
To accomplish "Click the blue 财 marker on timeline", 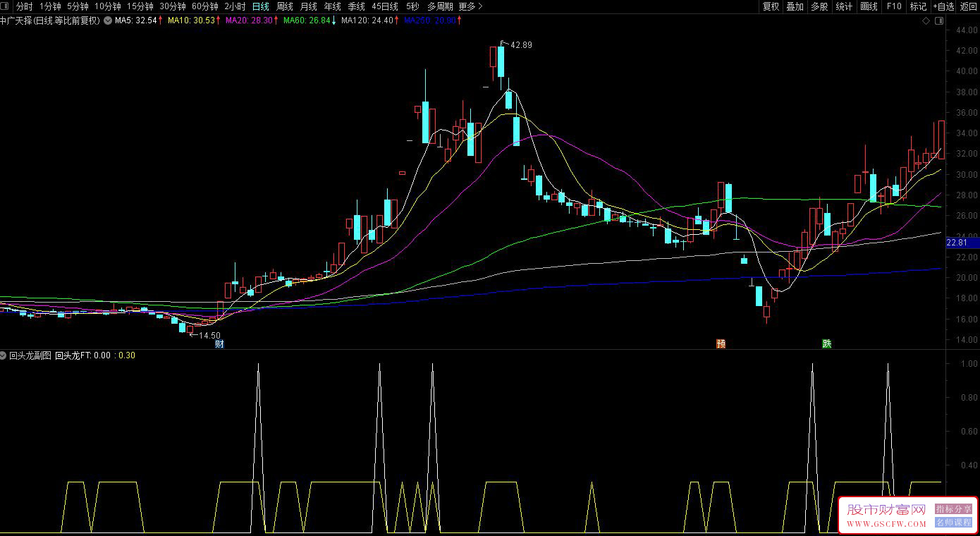I will coord(219,344).
